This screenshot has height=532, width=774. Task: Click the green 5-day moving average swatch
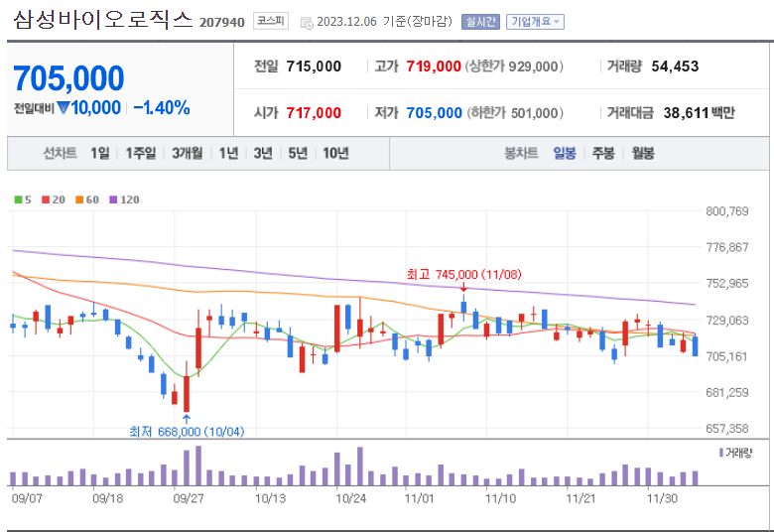18,199
